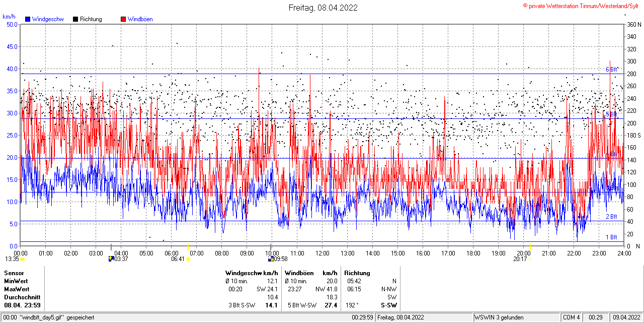This screenshot has height=323, width=644.
Task: Click the N-NW direction value
Action: (x=389, y=289)
